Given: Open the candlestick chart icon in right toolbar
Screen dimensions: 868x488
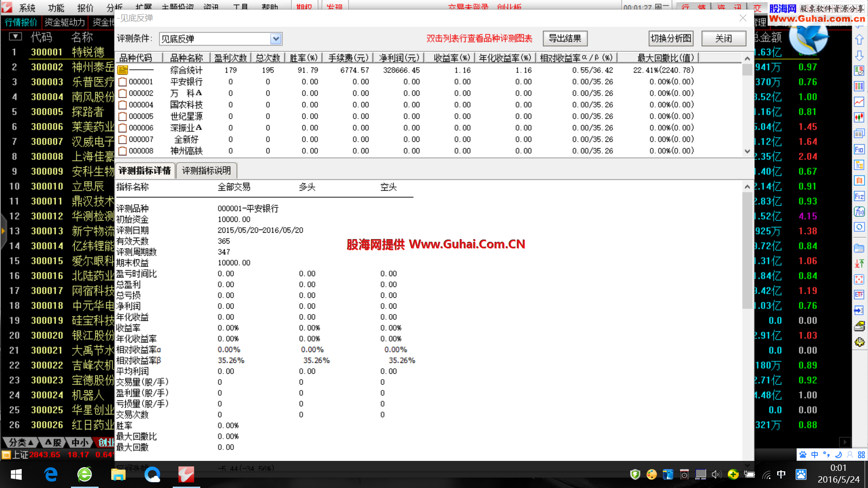Looking at the screenshot, I should click(859, 117).
